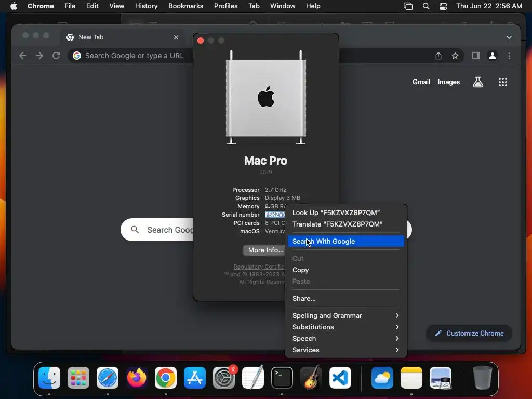This screenshot has height=399, width=532.
Task: Launch Safari from the Dock
Action: tap(107, 378)
